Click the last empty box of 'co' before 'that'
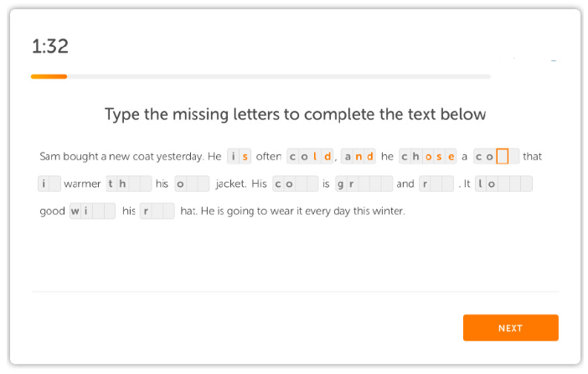This screenshot has width=588, height=374. click(513, 156)
